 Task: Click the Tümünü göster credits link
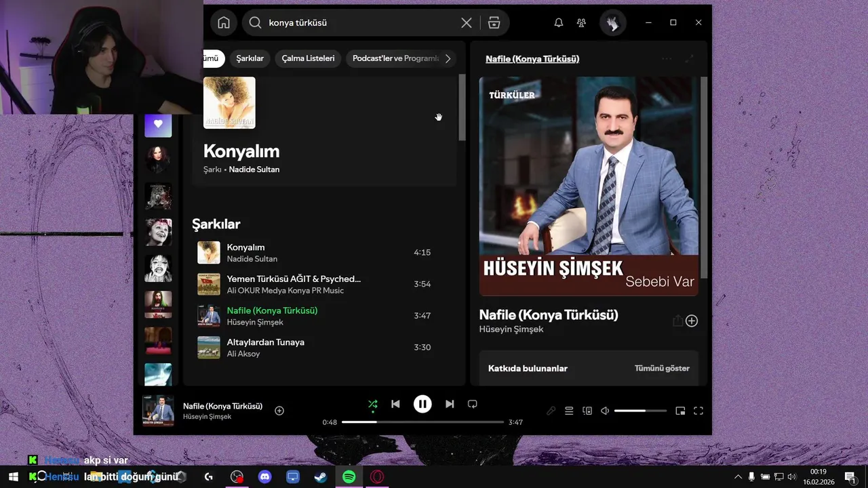click(662, 368)
